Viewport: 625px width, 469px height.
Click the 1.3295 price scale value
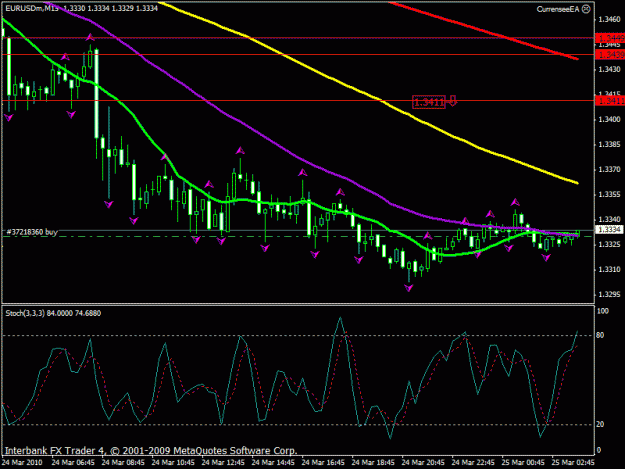609,294
